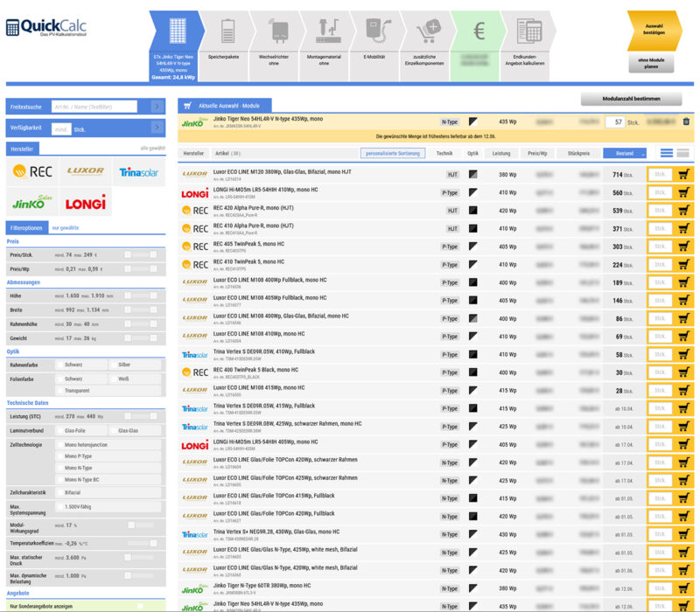Click the 'alle gewählt' link
This screenshot has width=700, height=612.
(152, 148)
